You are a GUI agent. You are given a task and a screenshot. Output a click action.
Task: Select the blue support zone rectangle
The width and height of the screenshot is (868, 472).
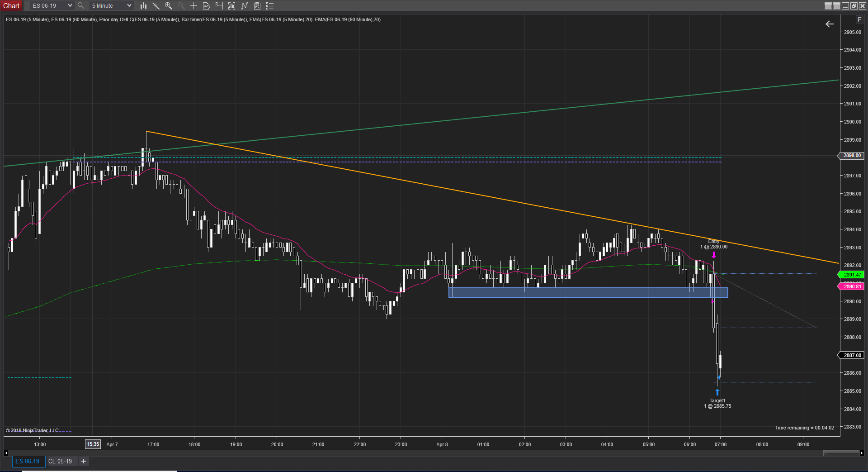[588, 293]
